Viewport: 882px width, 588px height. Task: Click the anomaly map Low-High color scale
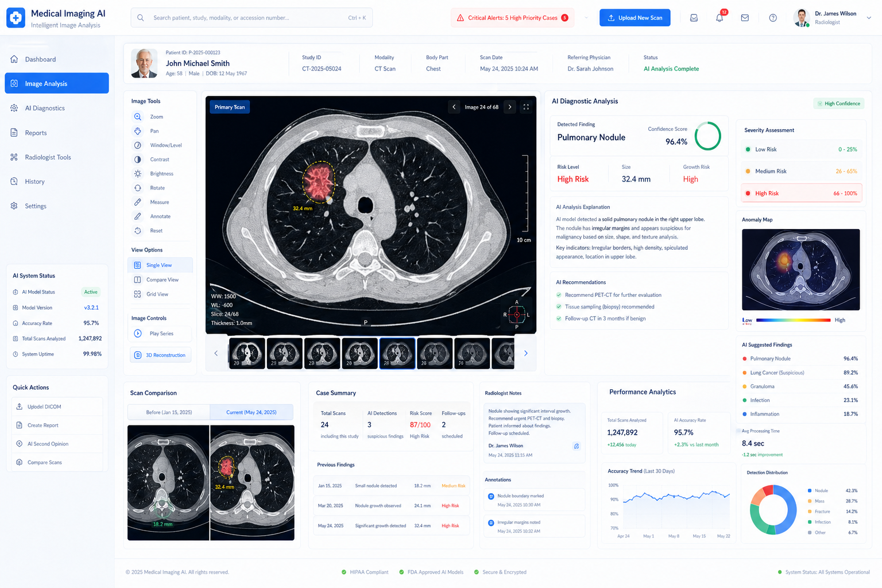click(x=793, y=320)
